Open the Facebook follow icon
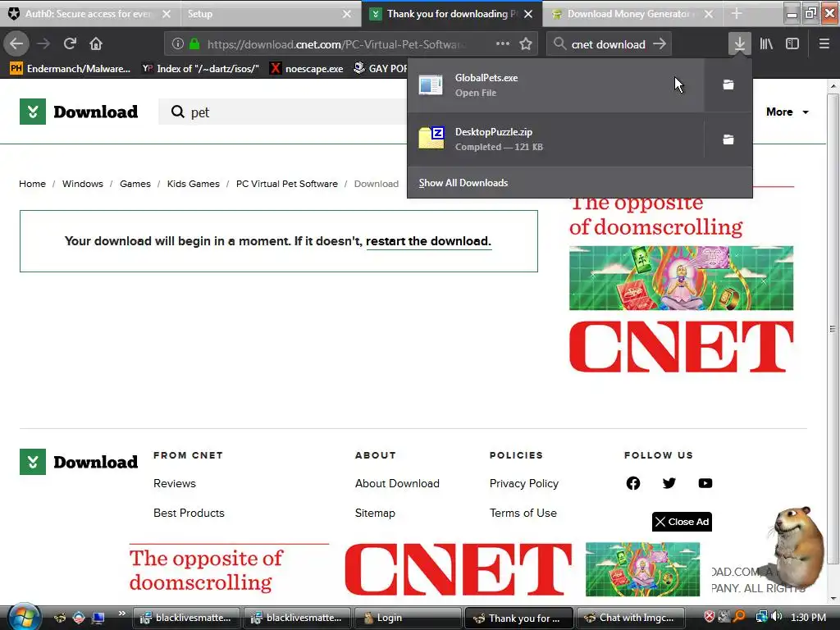Image resolution: width=840 pixels, height=630 pixels. pyautogui.click(x=633, y=483)
